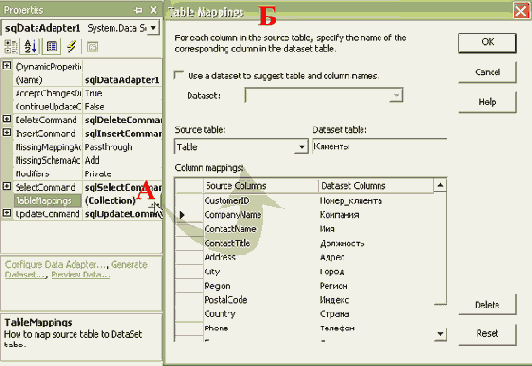Select the ContactTitle source column cell

tap(261, 243)
